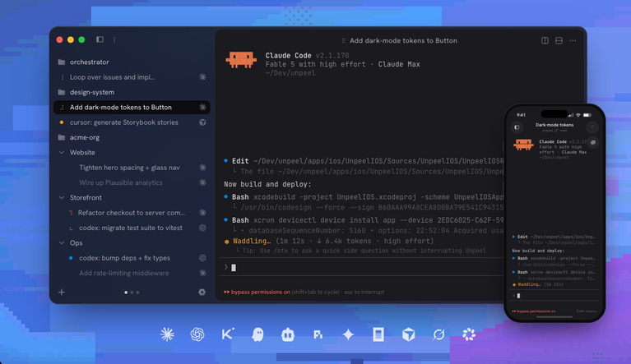Click the 'Bash xcrun devicectl' line

(x=364, y=220)
